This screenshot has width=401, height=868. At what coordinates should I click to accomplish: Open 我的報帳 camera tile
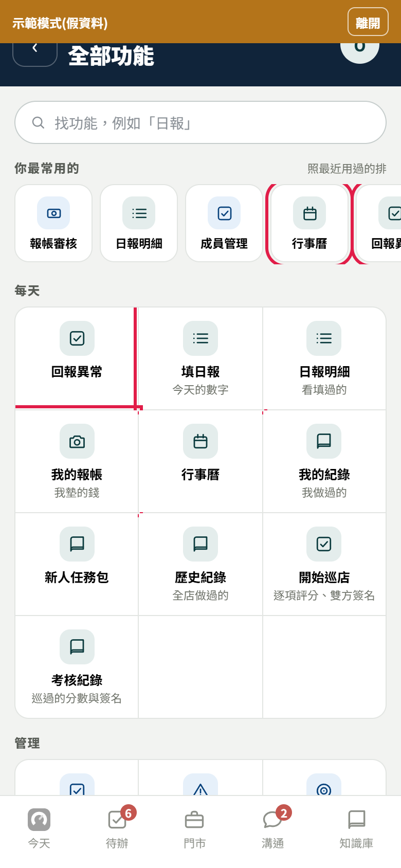pos(77,461)
